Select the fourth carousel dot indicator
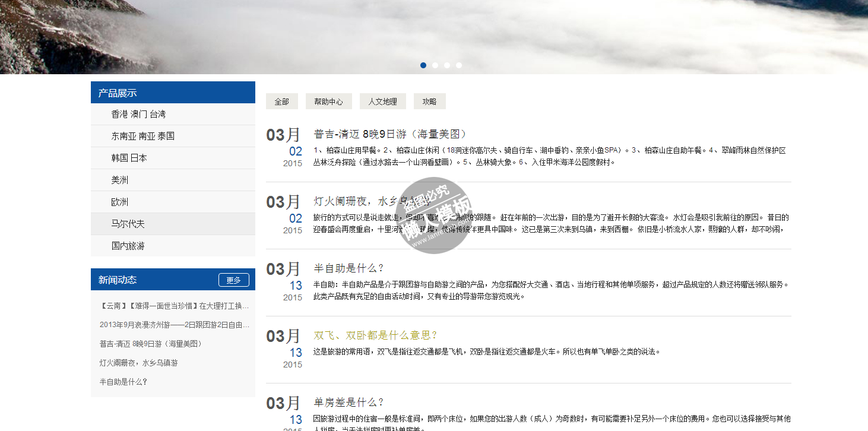The image size is (868, 431). (x=459, y=65)
